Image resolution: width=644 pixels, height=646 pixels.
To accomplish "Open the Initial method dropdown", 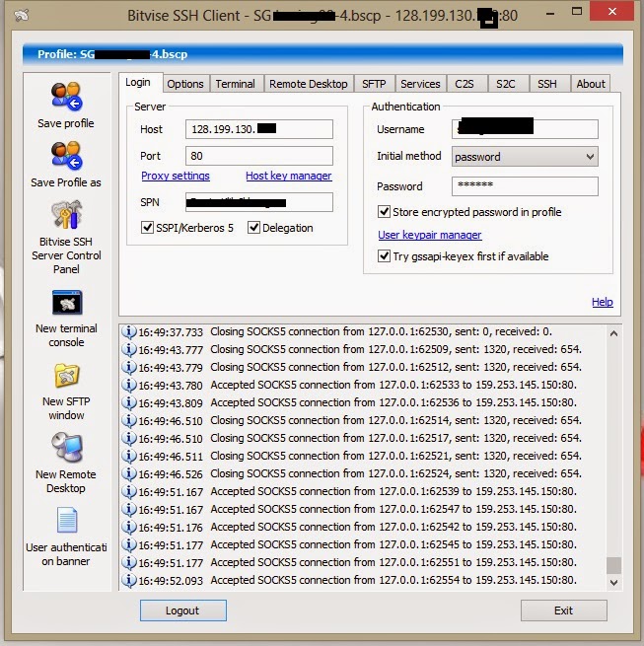I will pyautogui.click(x=525, y=157).
